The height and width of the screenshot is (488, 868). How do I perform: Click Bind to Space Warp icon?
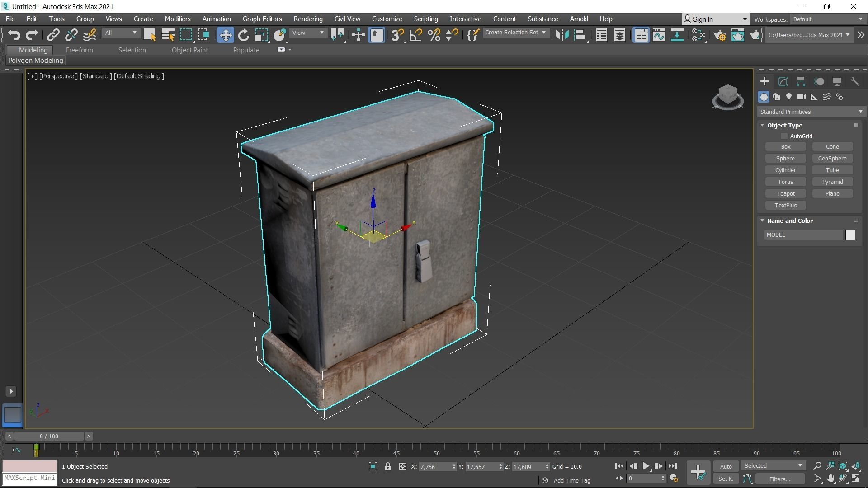tap(90, 35)
